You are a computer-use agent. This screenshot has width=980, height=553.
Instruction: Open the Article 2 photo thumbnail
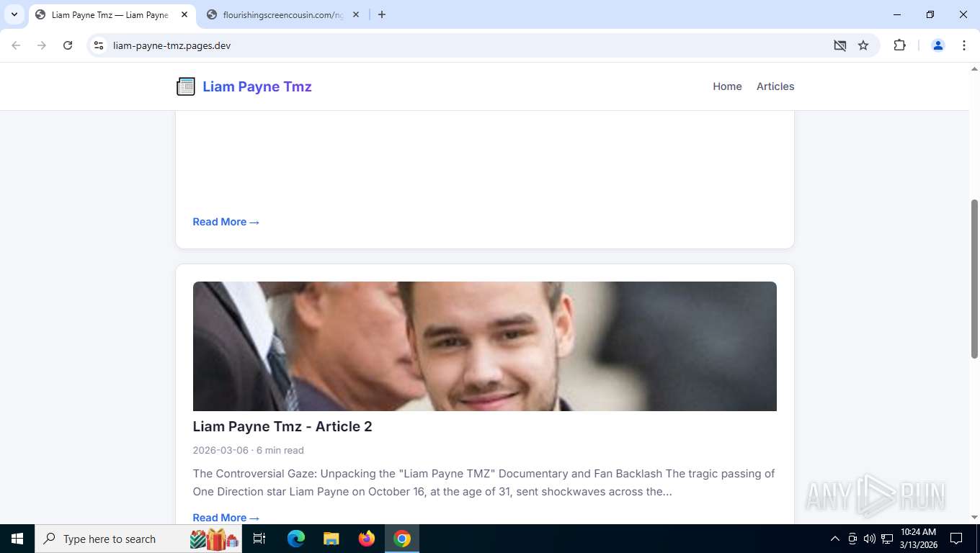click(x=484, y=346)
